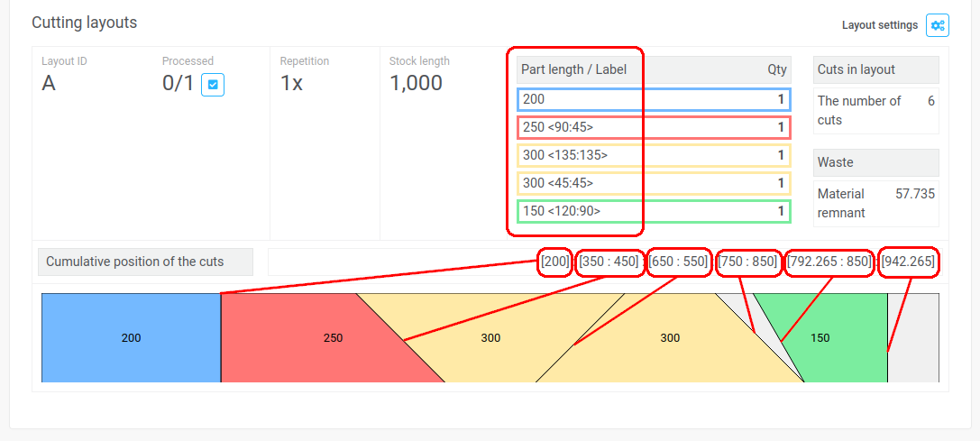Click the [350 : 450] cut position marker
Image resolution: width=980 pixels, height=441 pixels.
point(609,262)
